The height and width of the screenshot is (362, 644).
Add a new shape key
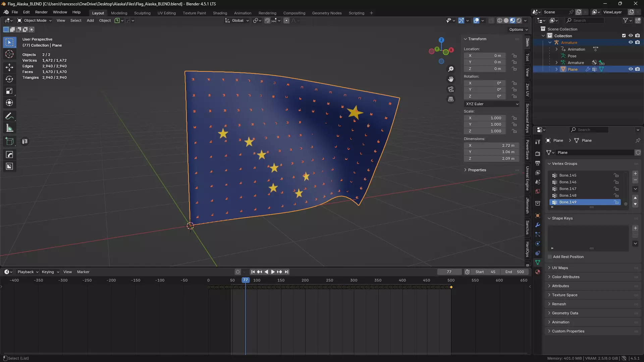click(635, 228)
